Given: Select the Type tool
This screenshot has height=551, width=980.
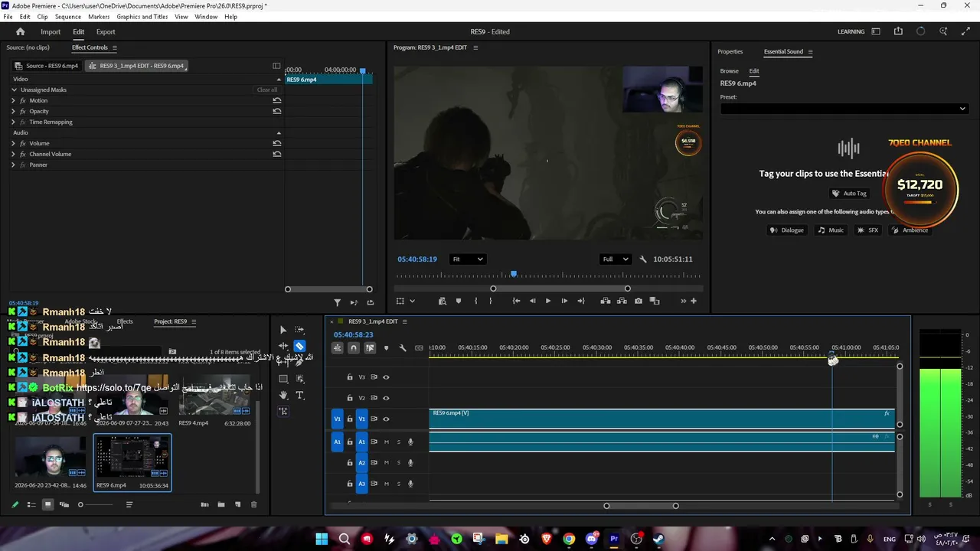Looking at the screenshot, I should pyautogui.click(x=299, y=395).
